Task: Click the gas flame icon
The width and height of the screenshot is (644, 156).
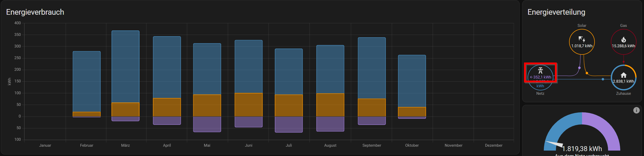Action: 623,39
